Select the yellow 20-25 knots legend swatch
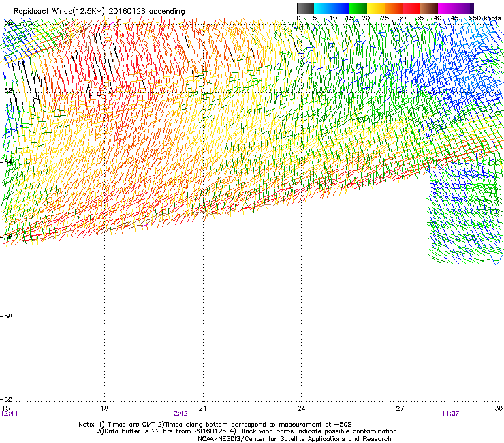This screenshot has height=443, width=504. (376, 8)
